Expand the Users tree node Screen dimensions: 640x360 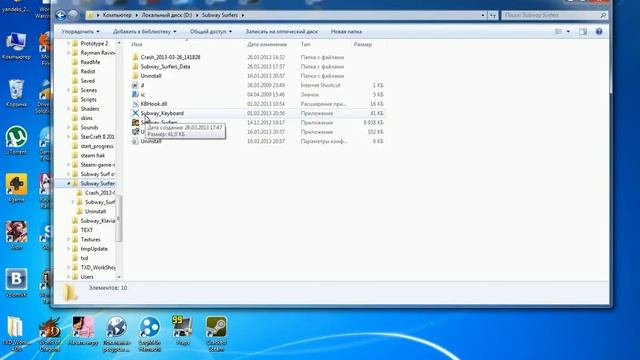[x=69, y=277]
